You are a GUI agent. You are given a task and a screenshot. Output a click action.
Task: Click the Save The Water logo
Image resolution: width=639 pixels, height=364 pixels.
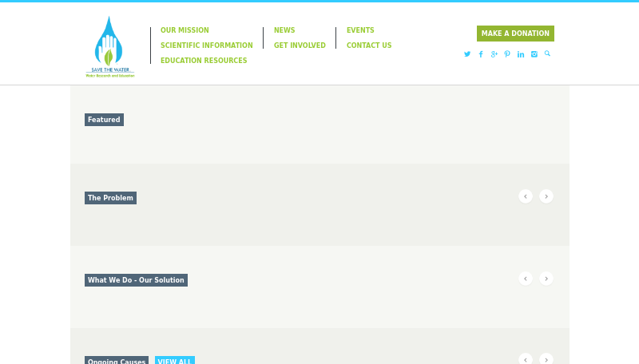109,47
